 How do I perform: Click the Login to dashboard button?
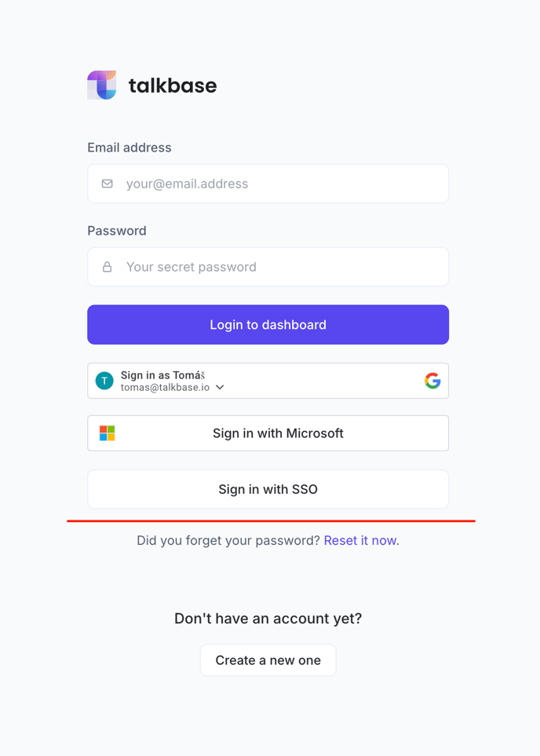tap(268, 324)
